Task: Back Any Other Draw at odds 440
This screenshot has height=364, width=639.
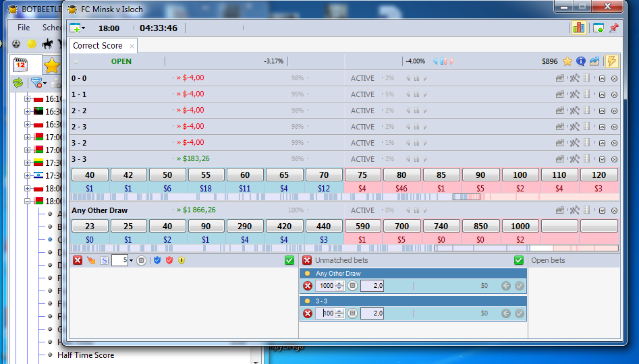Action: pyautogui.click(x=324, y=226)
